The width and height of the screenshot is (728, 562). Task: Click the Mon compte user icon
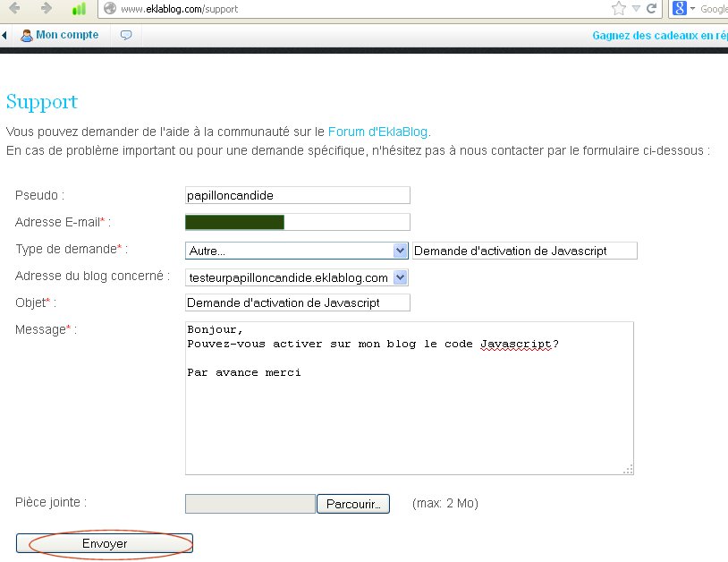click(x=27, y=35)
